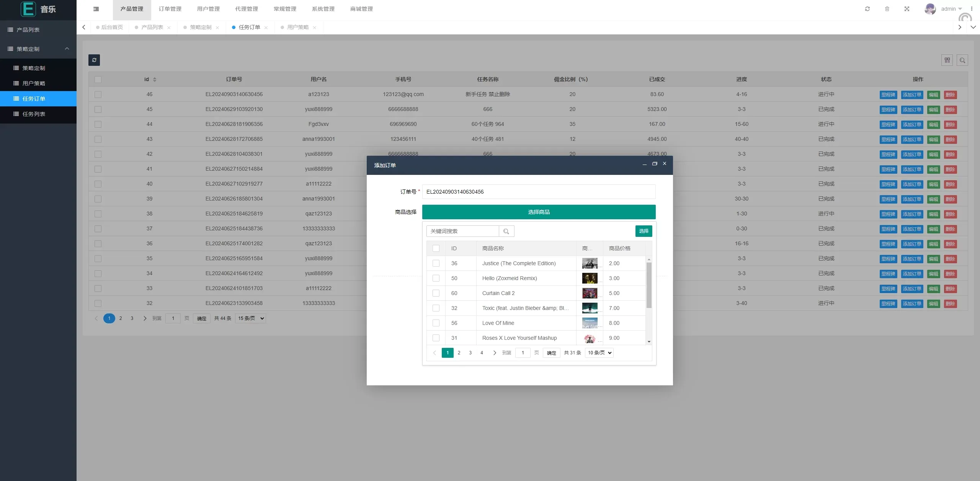The width and height of the screenshot is (980, 481).
Task: Click the 选择 button in product picker
Action: 644,231
